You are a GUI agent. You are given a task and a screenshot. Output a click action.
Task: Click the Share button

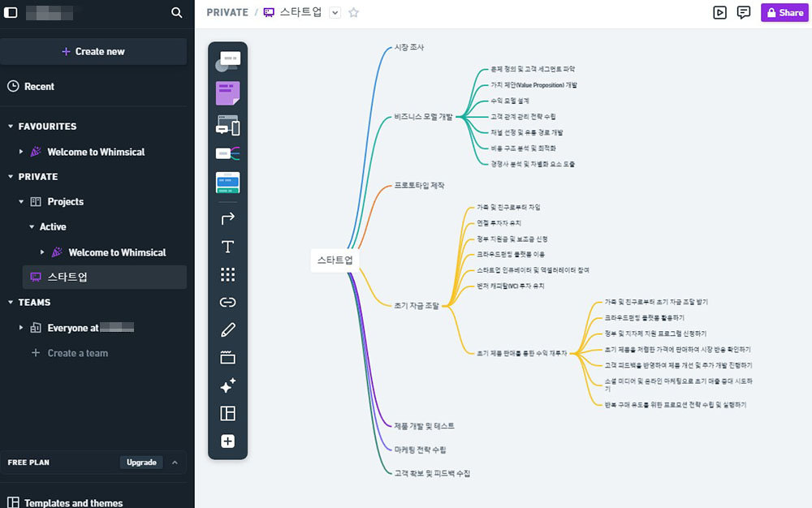pos(784,13)
